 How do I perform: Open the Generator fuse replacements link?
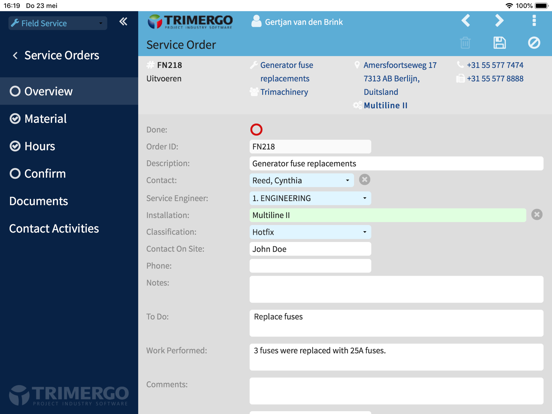point(287,72)
